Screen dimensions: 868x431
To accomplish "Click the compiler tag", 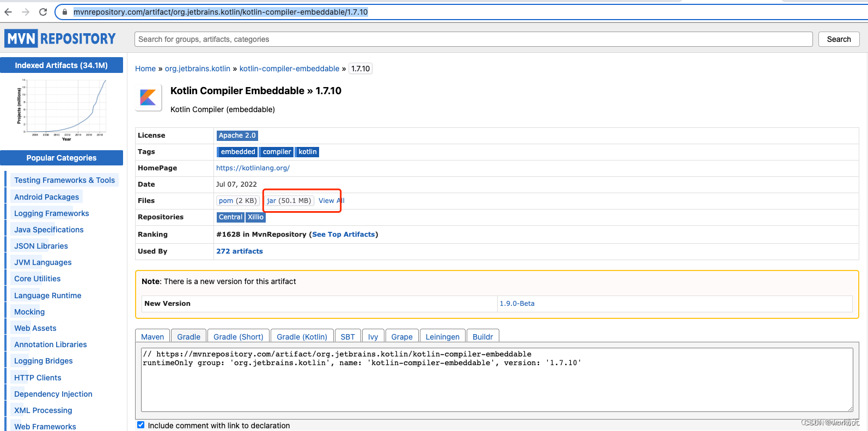I will pyautogui.click(x=277, y=152).
